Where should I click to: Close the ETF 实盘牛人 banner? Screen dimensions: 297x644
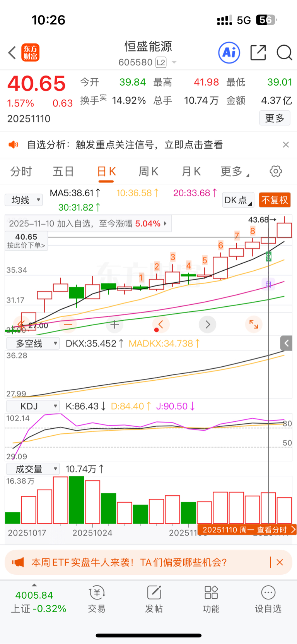click(x=280, y=562)
